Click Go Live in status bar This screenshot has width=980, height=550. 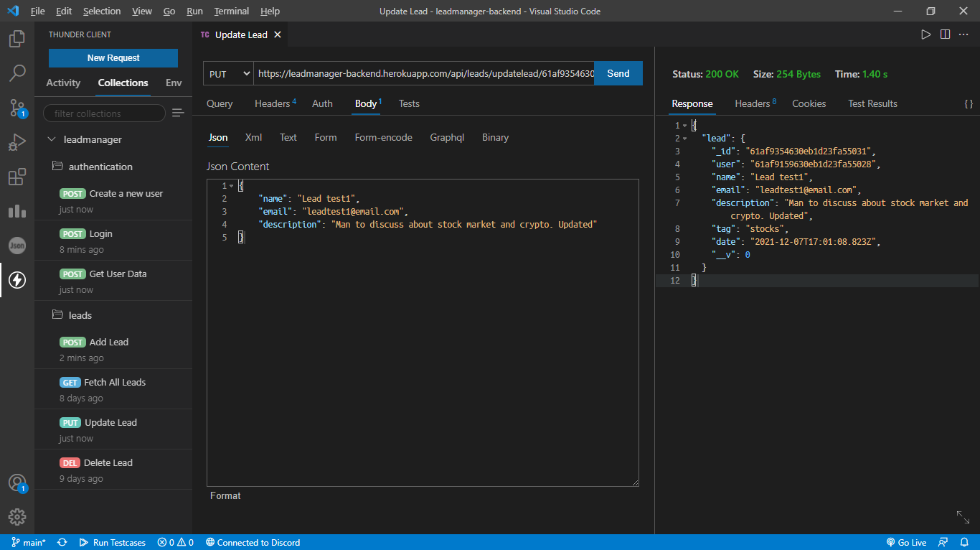[x=907, y=542]
